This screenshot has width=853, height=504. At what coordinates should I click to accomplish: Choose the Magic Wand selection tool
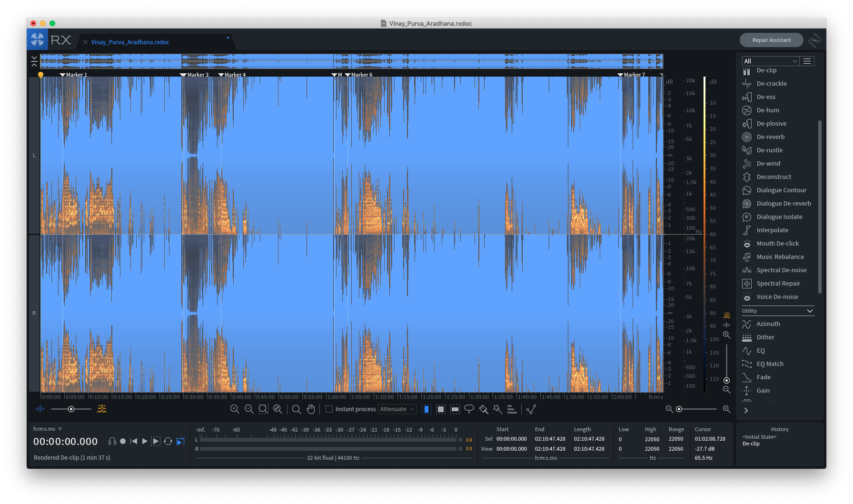pyautogui.click(x=497, y=409)
